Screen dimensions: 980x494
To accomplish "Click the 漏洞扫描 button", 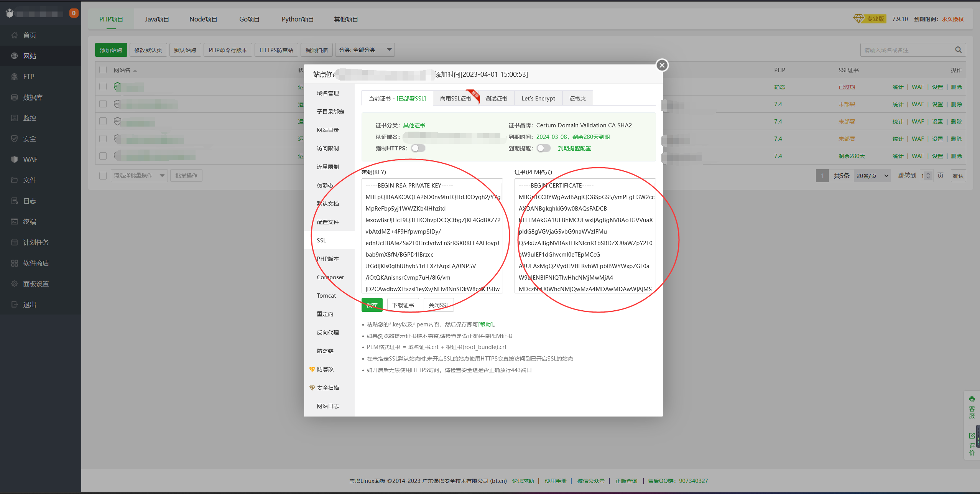I will click(317, 50).
